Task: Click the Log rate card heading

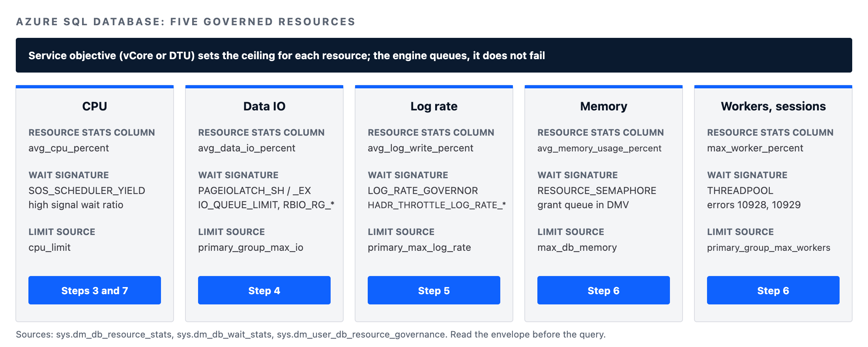Action: 434,106
